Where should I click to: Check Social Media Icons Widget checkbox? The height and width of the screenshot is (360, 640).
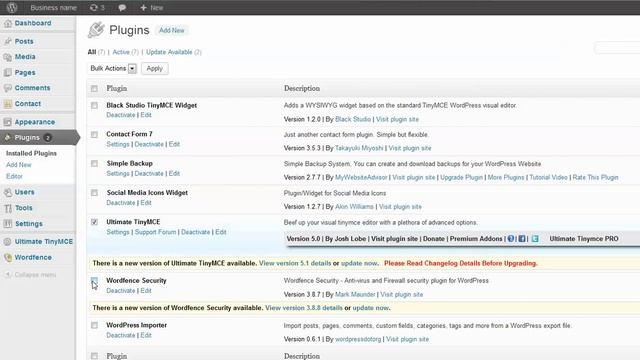click(x=94, y=193)
